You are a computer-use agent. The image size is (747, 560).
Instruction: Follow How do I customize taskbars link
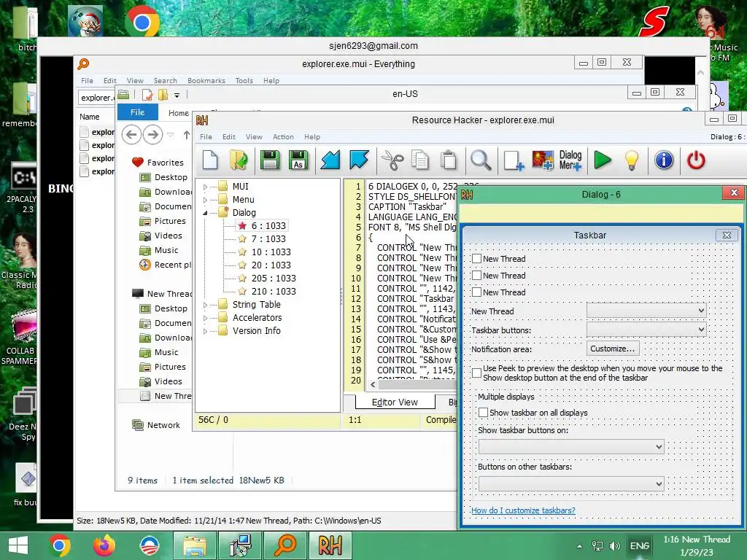pyautogui.click(x=523, y=510)
